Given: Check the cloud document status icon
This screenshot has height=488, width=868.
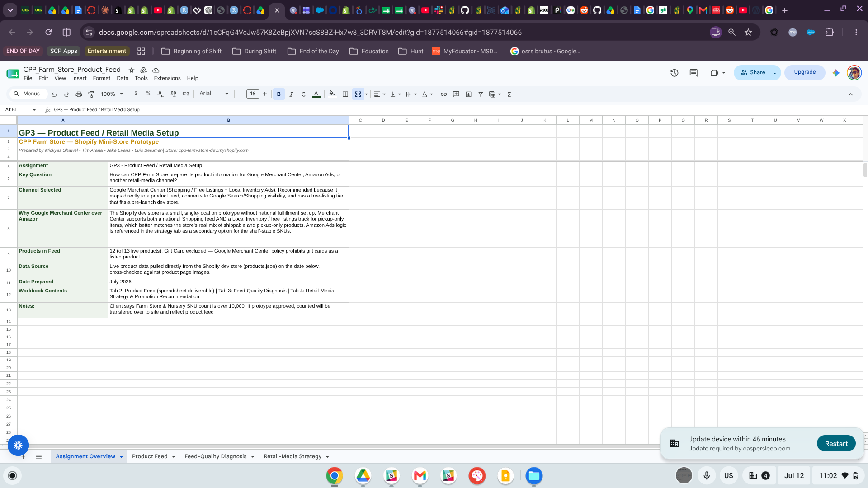Looking at the screenshot, I should 156,70.
